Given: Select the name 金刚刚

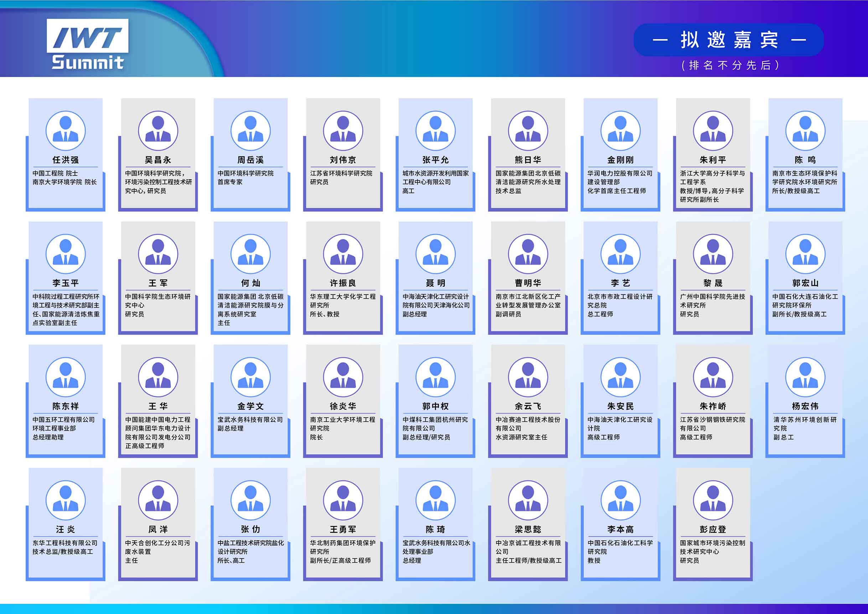Looking at the screenshot, I should (x=620, y=160).
